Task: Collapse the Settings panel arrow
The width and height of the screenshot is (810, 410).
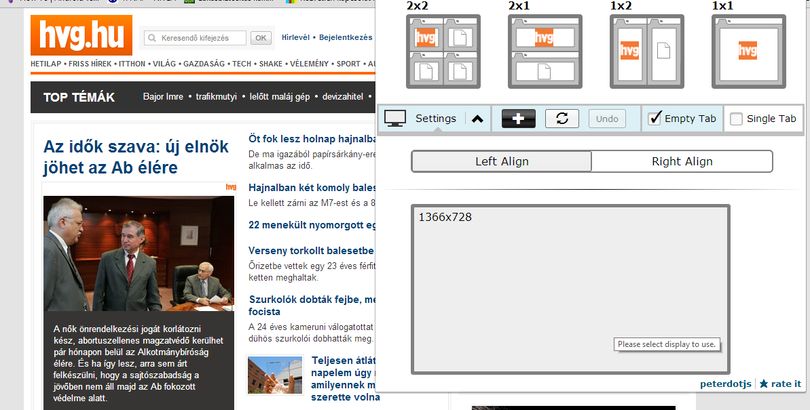Action: (x=477, y=119)
